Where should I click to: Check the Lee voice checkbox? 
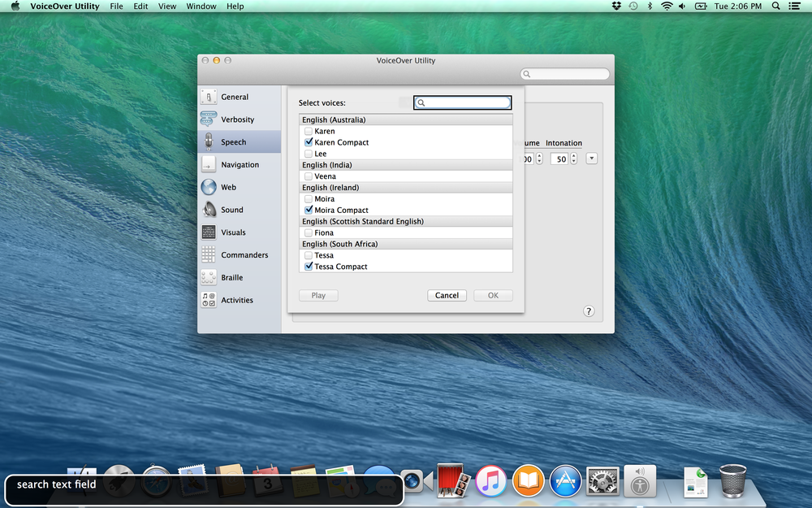(x=309, y=154)
